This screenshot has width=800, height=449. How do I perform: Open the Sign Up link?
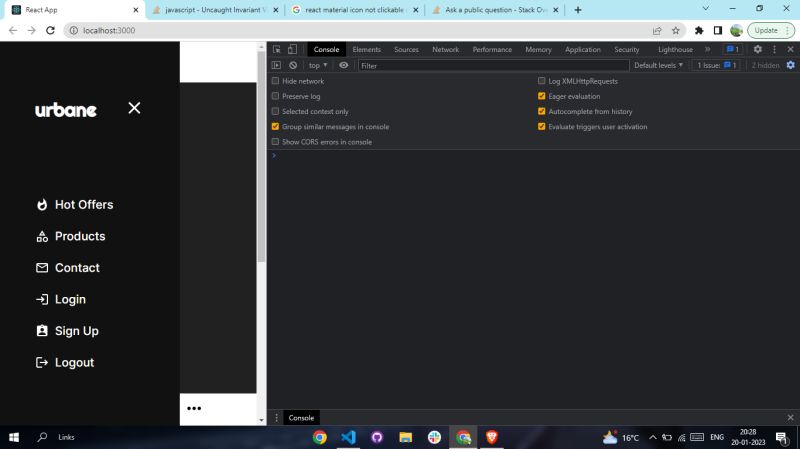tap(77, 331)
